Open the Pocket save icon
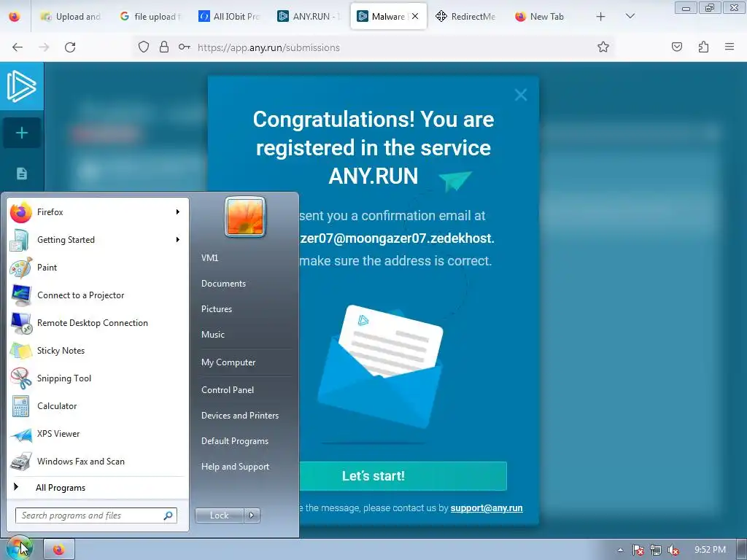 [x=677, y=47]
